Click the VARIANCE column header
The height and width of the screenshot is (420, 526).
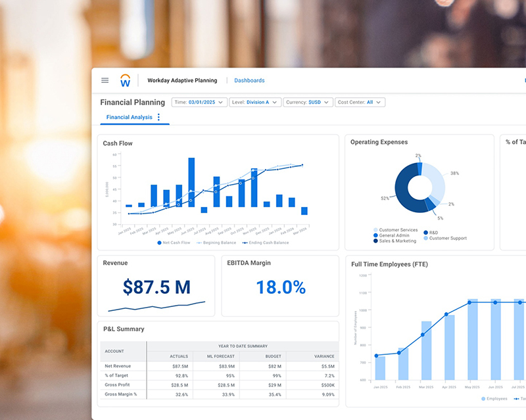click(324, 356)
